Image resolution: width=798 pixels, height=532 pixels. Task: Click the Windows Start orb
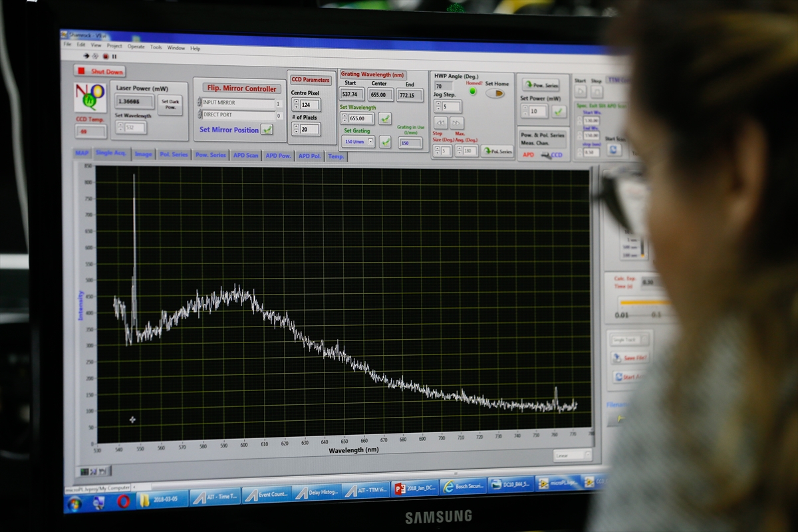pos(74,503)
